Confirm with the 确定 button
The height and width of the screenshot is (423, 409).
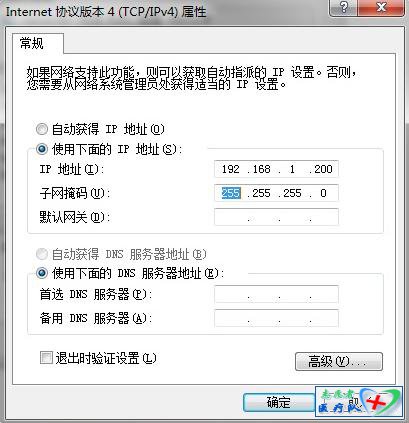(x=279, y=402)
